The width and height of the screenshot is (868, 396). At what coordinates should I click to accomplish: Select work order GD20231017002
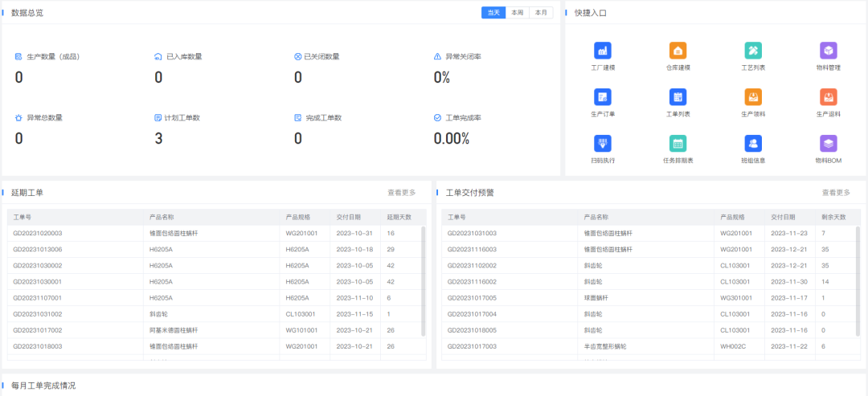pyautogui.click(x=38, y=330)
